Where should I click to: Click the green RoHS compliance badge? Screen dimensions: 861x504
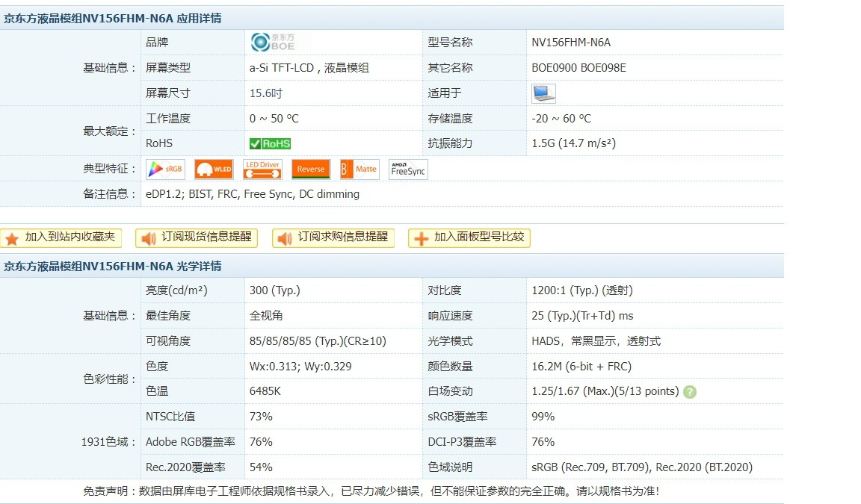click(x=270, y=143)
